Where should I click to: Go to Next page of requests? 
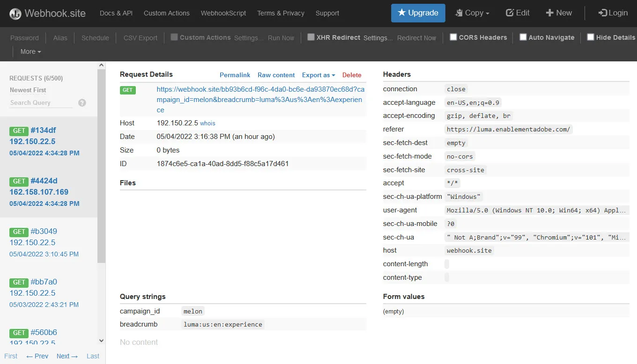coord(67,356)
